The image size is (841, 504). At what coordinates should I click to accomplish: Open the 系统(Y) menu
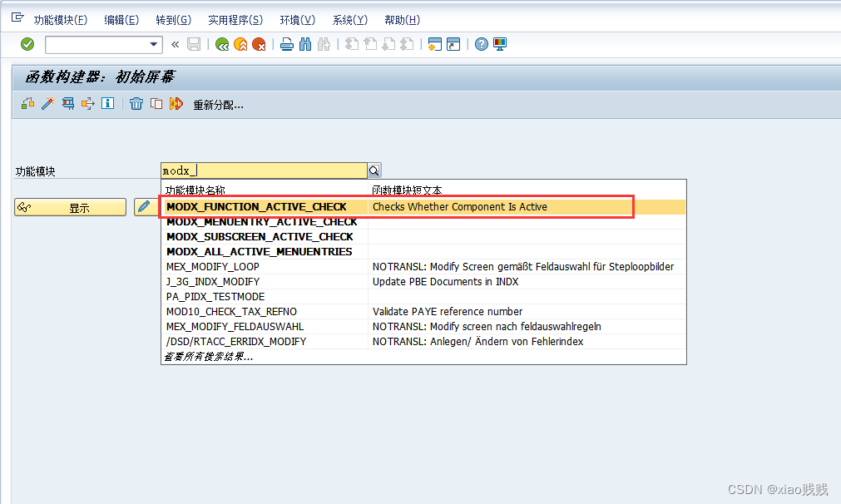(349, 19)
